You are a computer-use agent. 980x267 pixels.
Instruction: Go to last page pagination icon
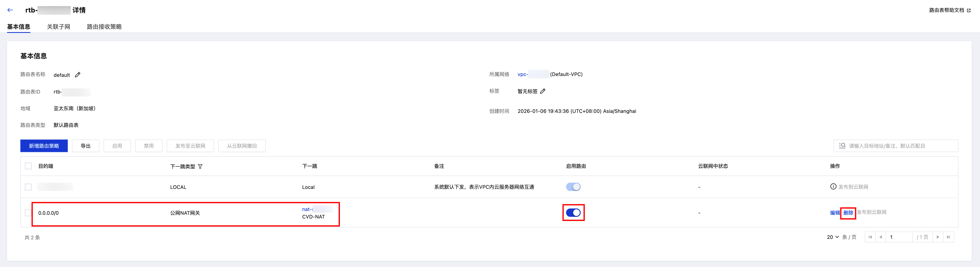tap(948, 237)
